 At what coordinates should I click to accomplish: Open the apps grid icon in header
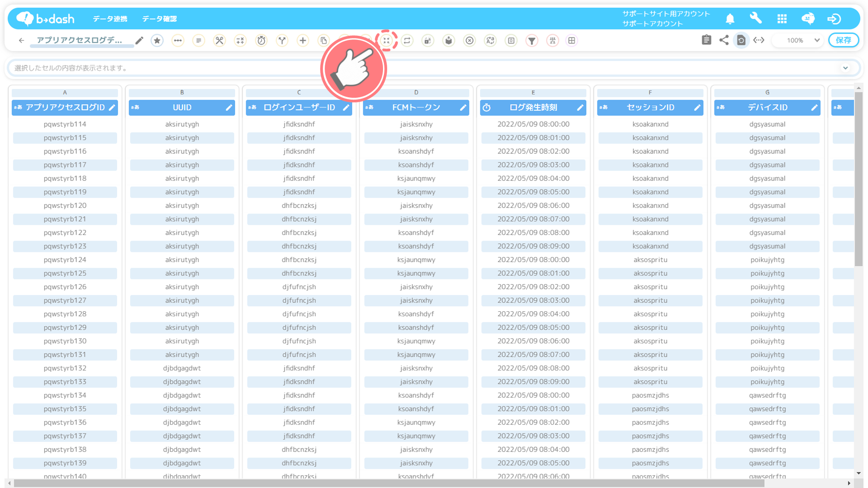(782, 19)
